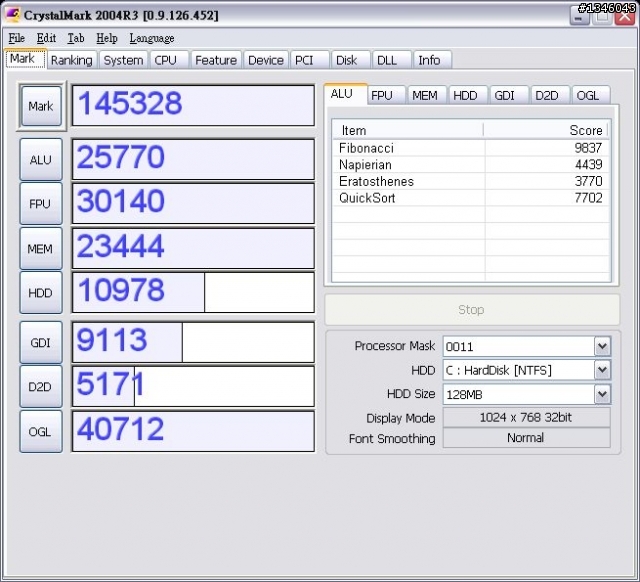Select the ALU results tab
Viewport: 640px width, 582px height.
tap(345, 94)
